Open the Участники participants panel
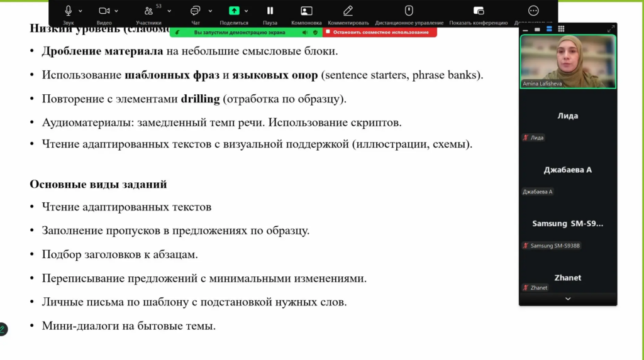Screen dimensions: 644x360 [x=148, y=11]
